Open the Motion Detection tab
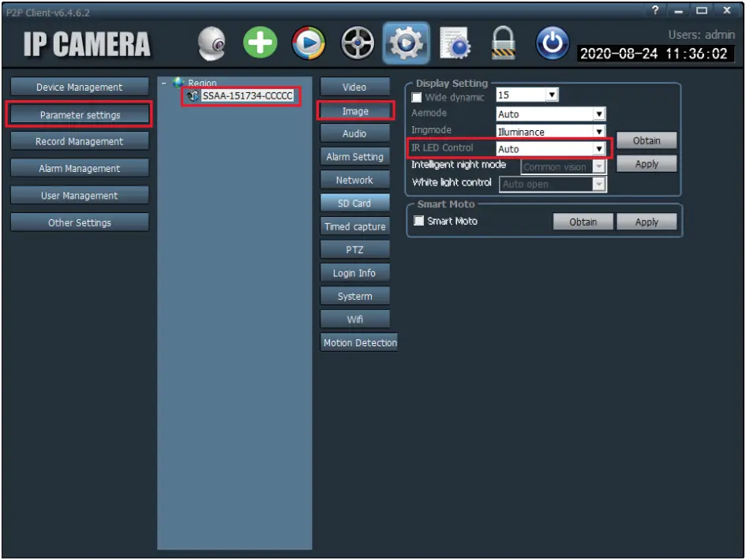This screenshot has width=746, height=560. coord(359,342)
